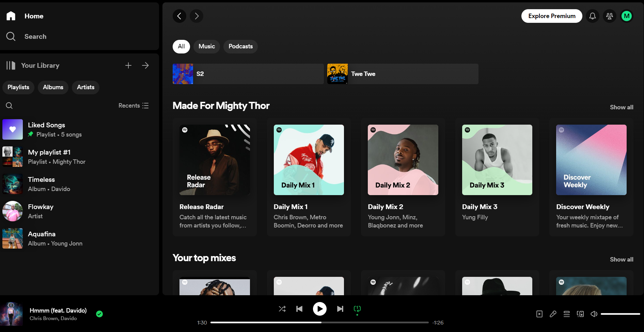Open My playlist #1 in the library

(x=79, y=157)
